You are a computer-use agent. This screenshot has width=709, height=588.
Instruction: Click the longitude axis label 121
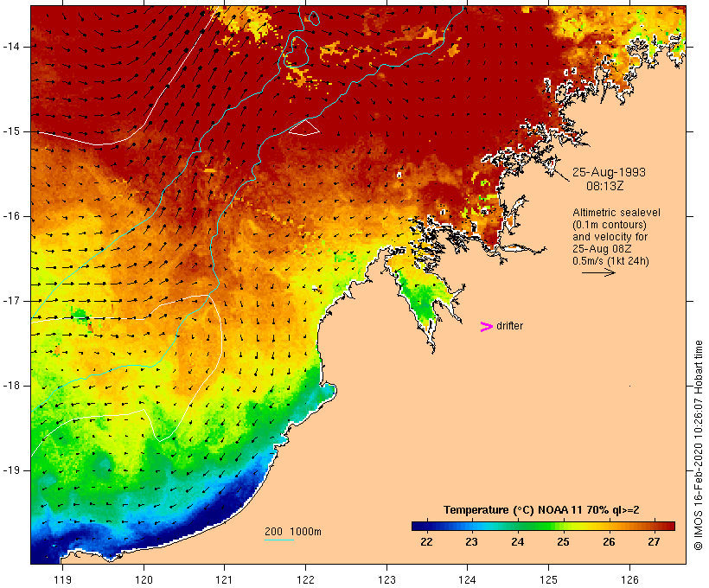tap(224, 579)
